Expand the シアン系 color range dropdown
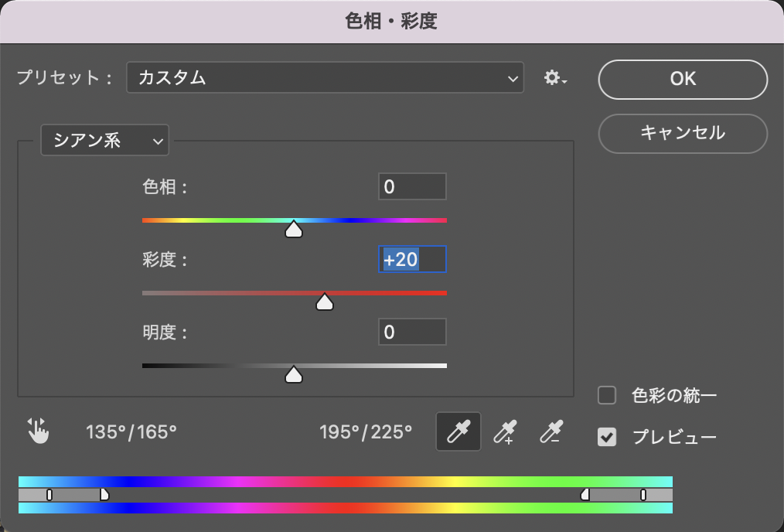Screen dimensions: 784x532 tap(105, 141)
